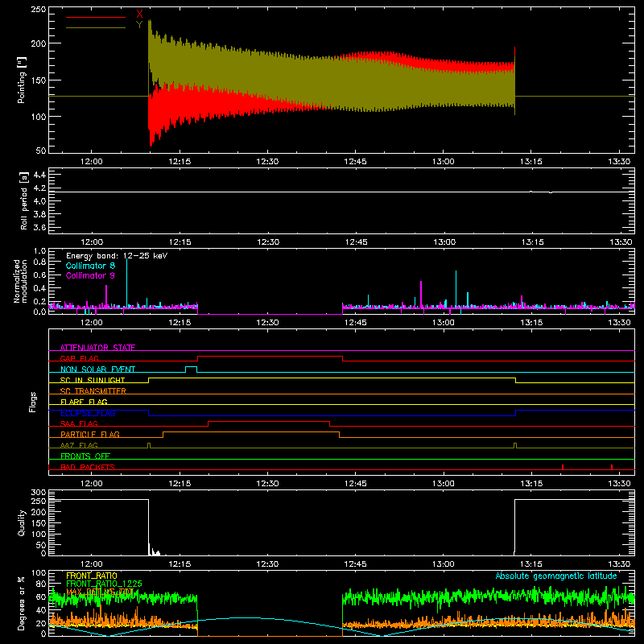Viewport: 644px width, 644px height.
Task: Click the BAD_PACKETS spike near 13:28
Action: coord(612,467)
